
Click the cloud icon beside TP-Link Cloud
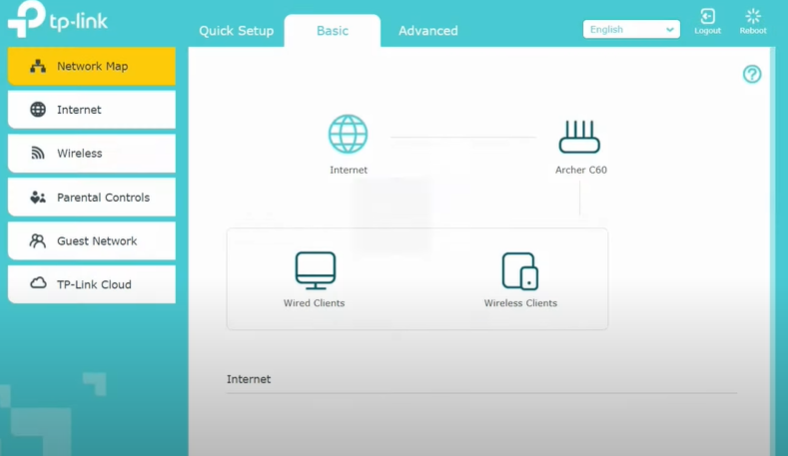[x=38, y=284]
